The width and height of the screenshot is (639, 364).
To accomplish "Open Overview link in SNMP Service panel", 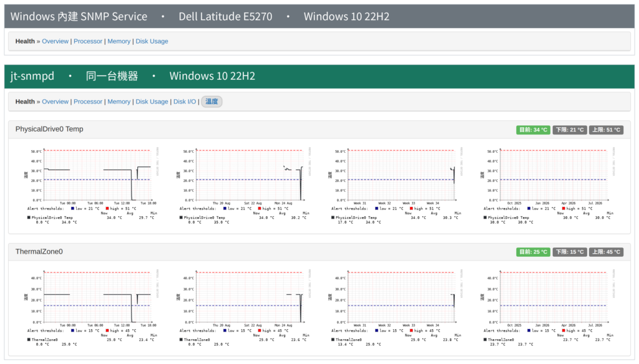I will 55,41.
